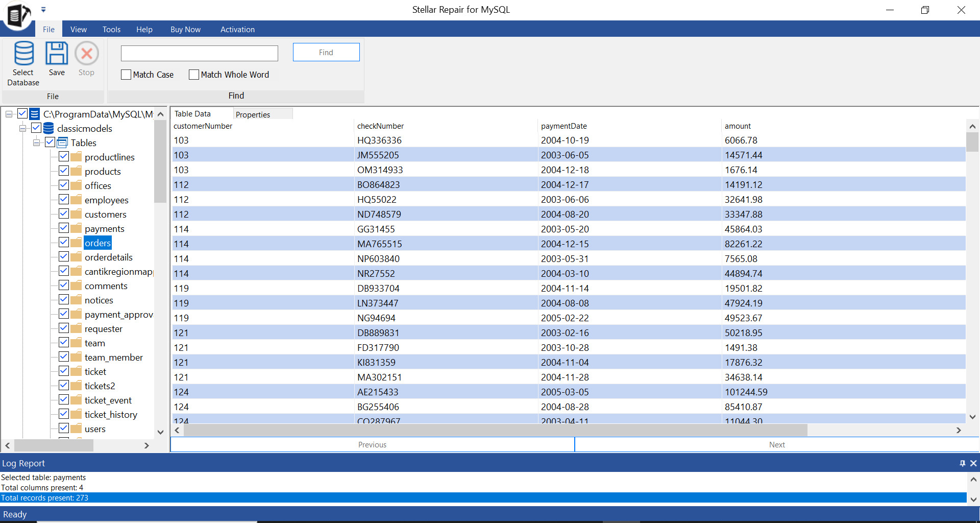
Task: Open the quick access toolbar dropdown arrow
Action: pyautogui.click(x=43, y=9)
